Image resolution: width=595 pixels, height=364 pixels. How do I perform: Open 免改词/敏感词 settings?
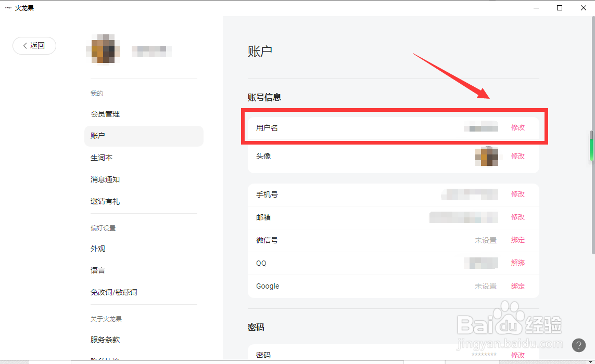pos(114,292)
